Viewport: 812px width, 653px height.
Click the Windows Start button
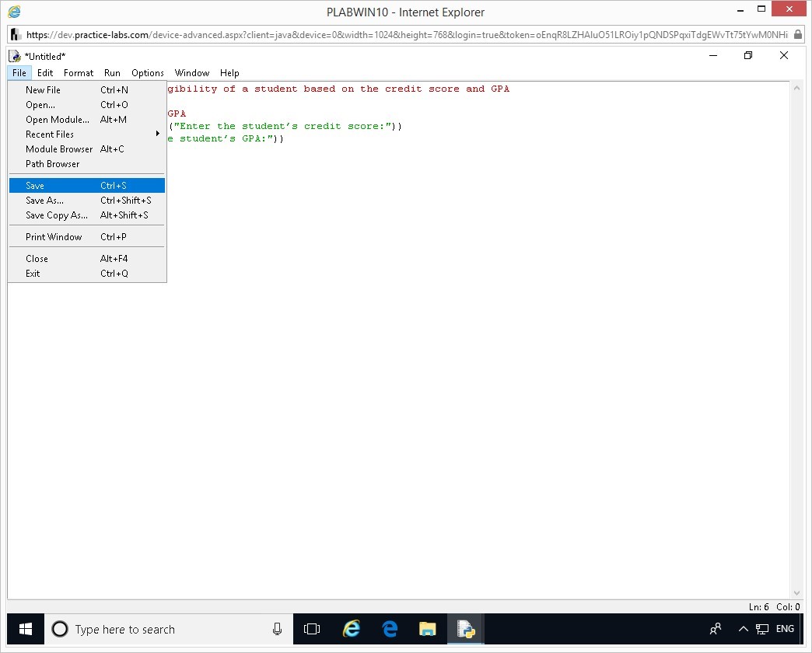click(x=26, y=629)
